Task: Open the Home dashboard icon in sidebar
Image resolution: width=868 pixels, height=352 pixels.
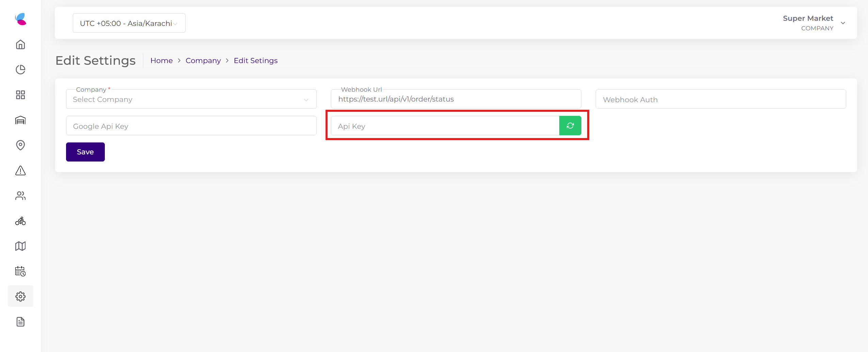Action: coord(20,44)
